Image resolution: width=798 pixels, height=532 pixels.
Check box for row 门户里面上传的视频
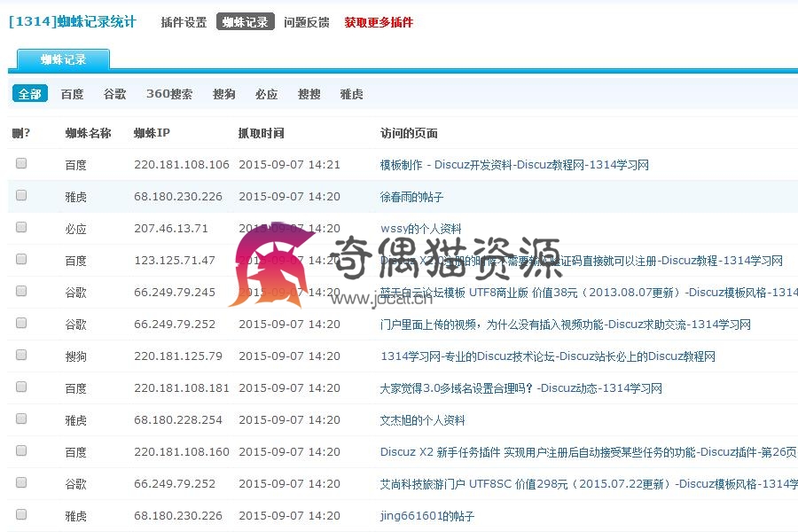pyautogui.click(x=21, y=323)
